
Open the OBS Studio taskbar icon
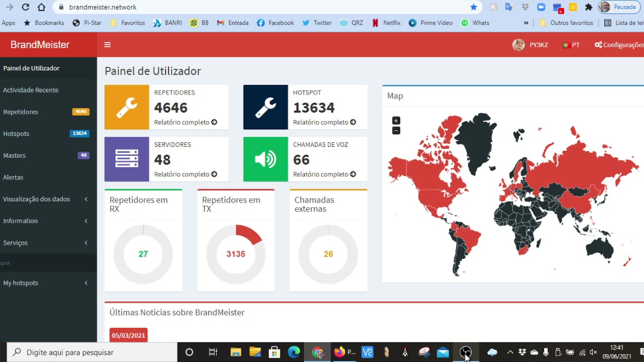click(x=466, y=352)
